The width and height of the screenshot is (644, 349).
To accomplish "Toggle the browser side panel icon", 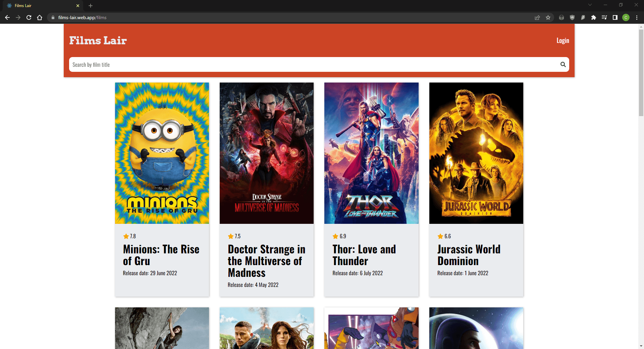I will coord(615,17).
